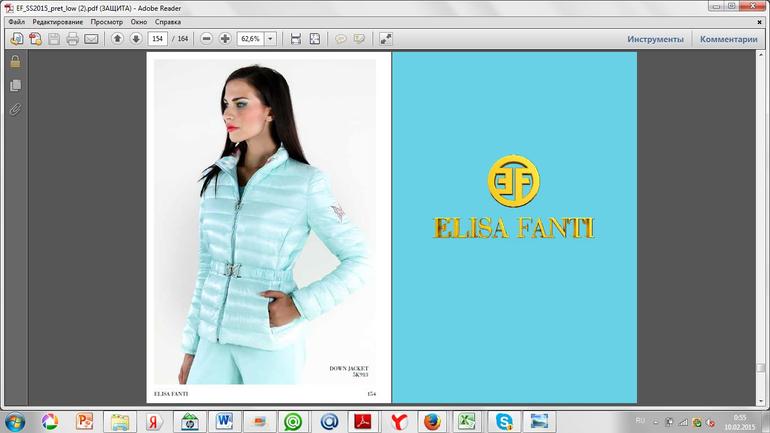Open Yandex Я shortcut in taskbar
The image size is (770, 433).
[x=154, y=422]
